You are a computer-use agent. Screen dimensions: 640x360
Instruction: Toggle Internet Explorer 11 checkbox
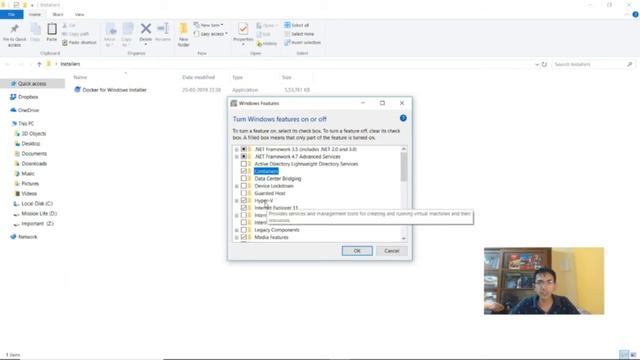click(x=244, y=208)
